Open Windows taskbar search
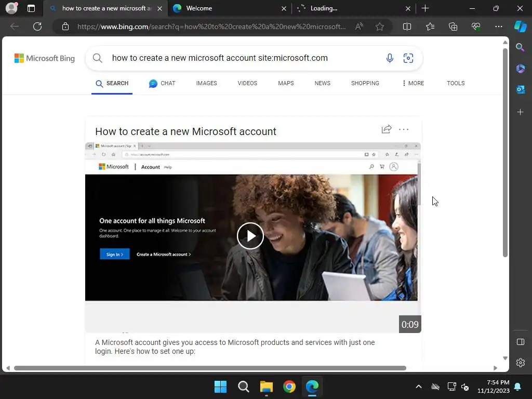This screenshot has height=399, width=532. [244, 387]
